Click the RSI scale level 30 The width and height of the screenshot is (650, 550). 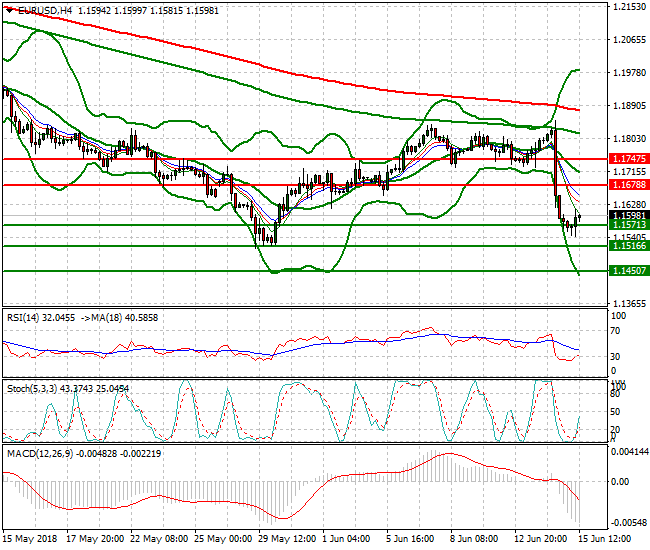click(616, 356)
